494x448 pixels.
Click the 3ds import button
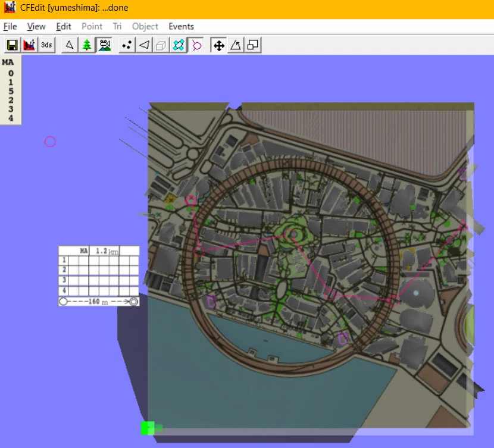(46, 45)
